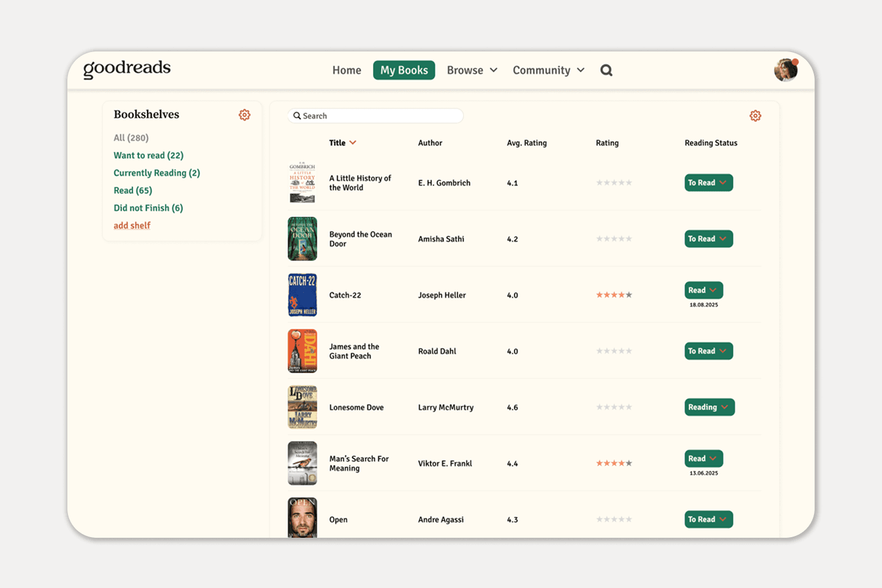The image size is (882, 588).
Task: Click the Author column header
Action: click(430, 143)
